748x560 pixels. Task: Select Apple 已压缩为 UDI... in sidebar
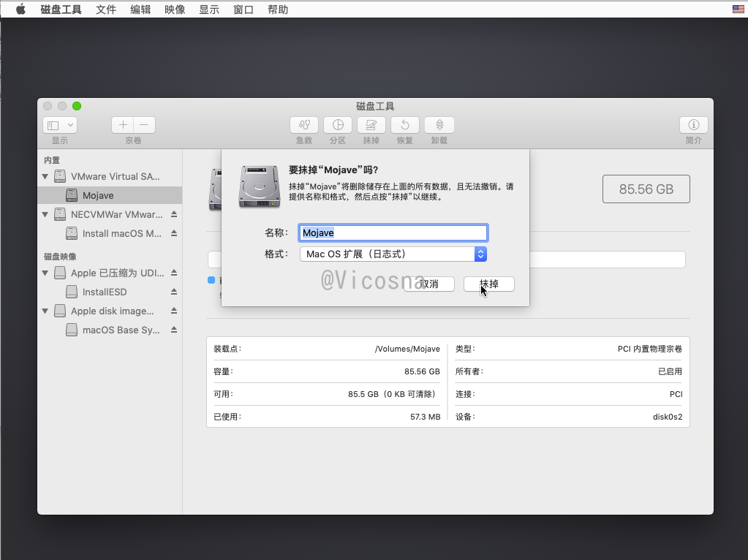[110, 273]
